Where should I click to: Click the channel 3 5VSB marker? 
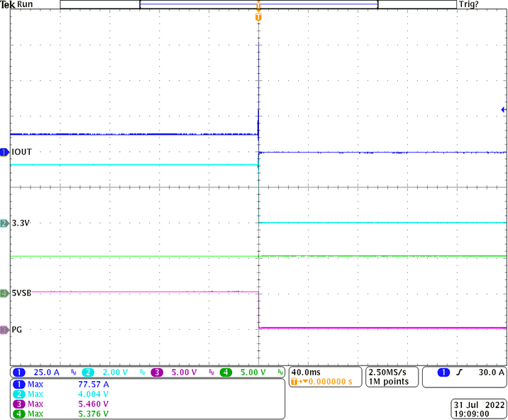click(x=4, y=292)
